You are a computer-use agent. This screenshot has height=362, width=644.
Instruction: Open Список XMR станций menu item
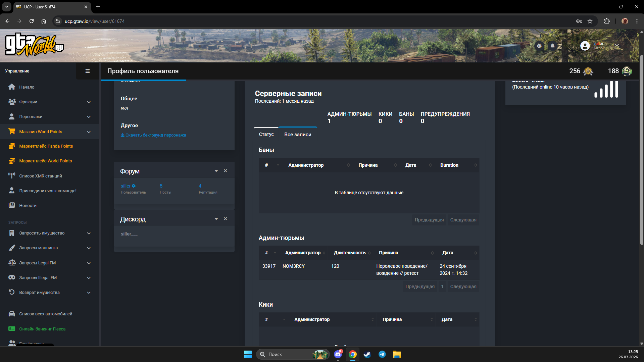click(x=41, y=176)
